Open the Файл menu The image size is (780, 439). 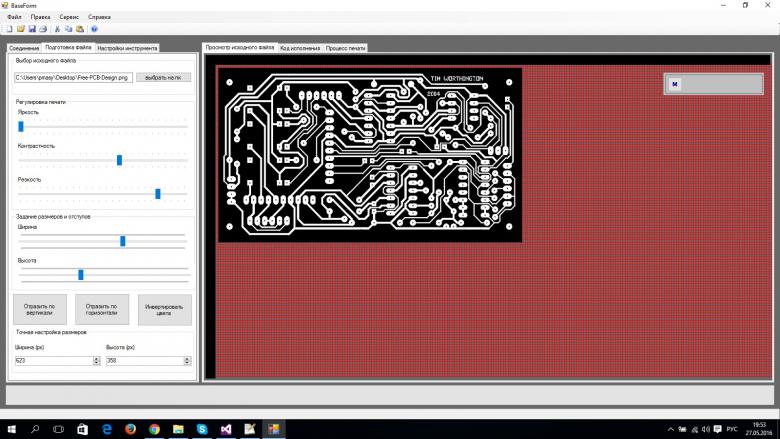click(14, 17)
